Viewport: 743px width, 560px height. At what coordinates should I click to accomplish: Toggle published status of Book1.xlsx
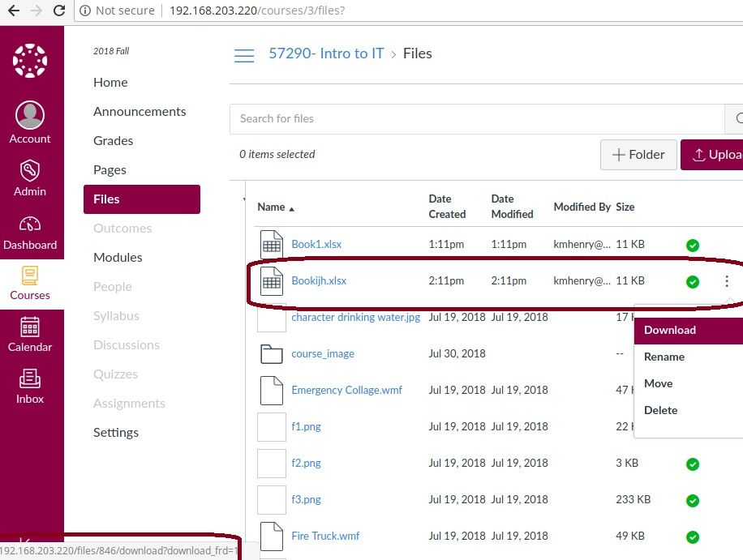692,245
